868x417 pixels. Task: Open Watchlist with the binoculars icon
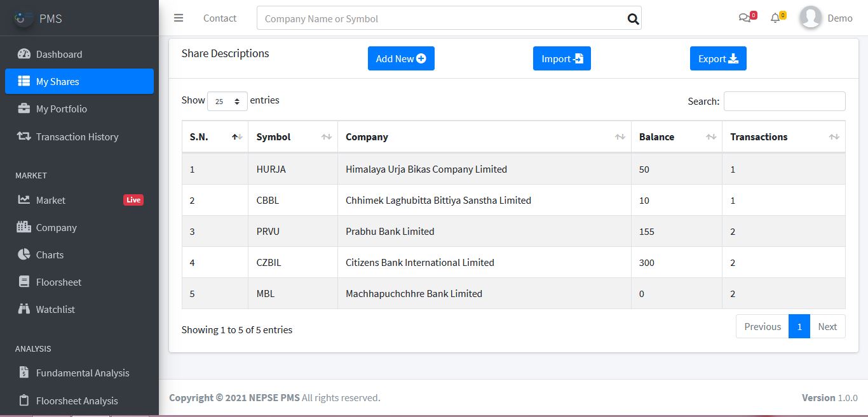pos(55,310)
